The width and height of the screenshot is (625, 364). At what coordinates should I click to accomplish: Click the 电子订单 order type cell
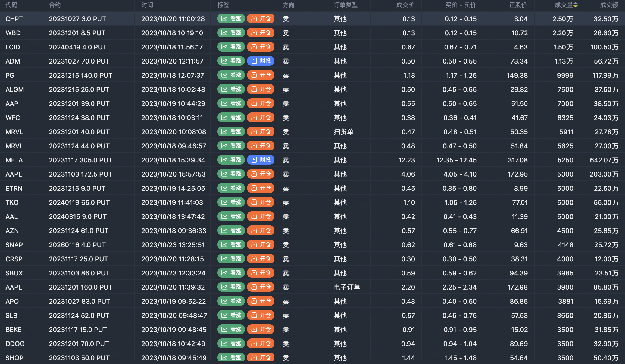pyautogui.click(x=347, y=287)
